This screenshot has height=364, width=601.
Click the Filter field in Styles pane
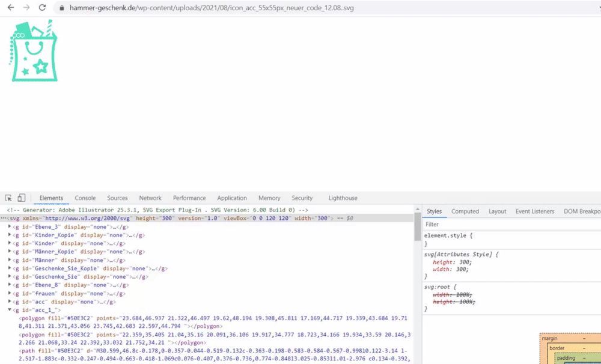pyautogui.click(x=511, y=224)
